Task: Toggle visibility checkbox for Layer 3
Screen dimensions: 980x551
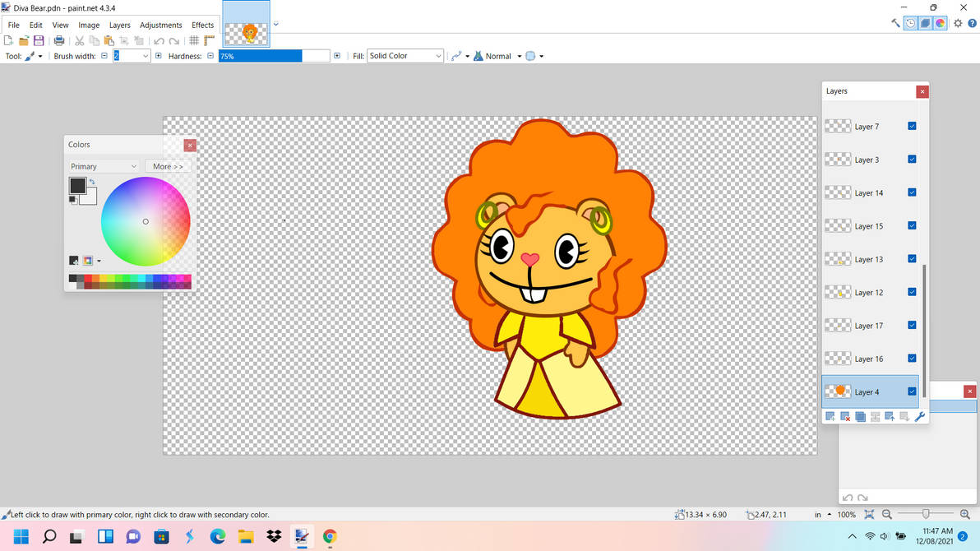Action: [x=912, y=160]
